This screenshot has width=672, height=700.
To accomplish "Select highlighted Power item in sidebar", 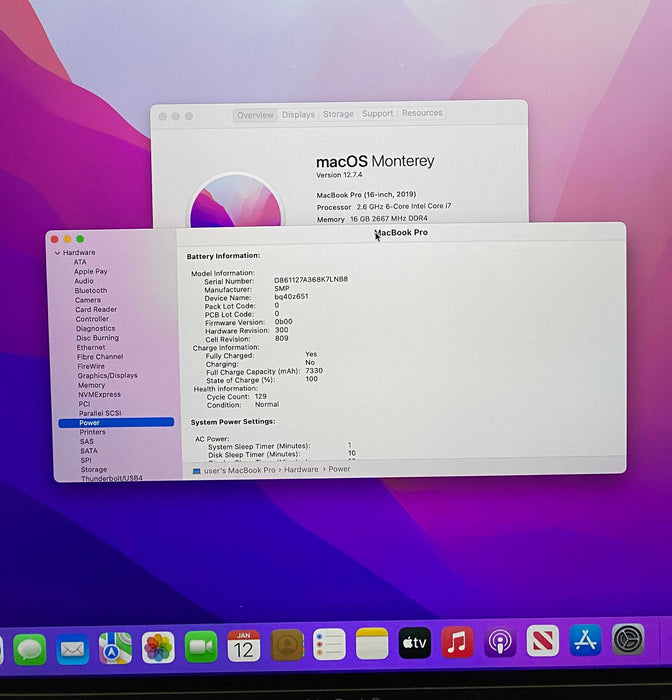I will tap(116, 422).
